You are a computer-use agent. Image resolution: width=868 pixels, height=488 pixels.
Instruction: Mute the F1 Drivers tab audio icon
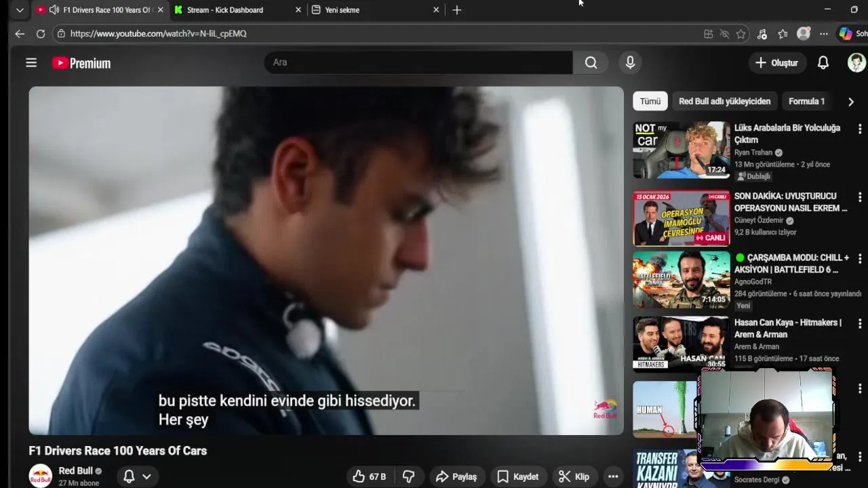click(54, 9)
